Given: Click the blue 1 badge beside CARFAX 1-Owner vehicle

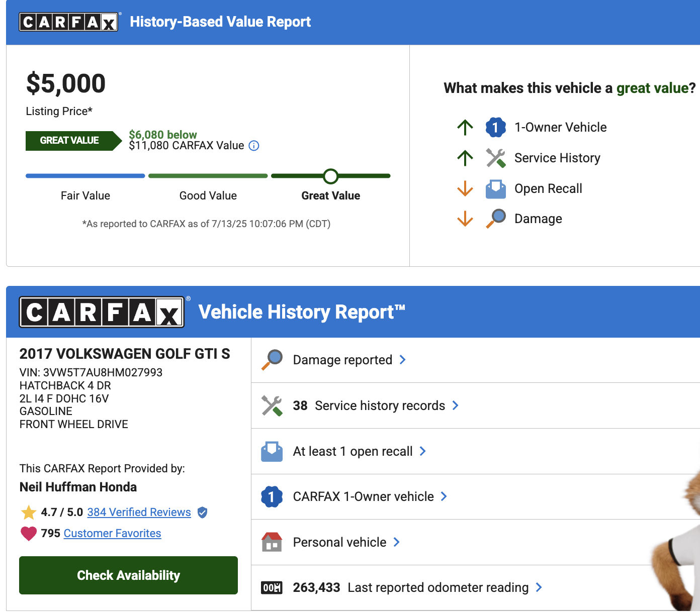Looking at the screenshot, I should click(x=272, y=496).
